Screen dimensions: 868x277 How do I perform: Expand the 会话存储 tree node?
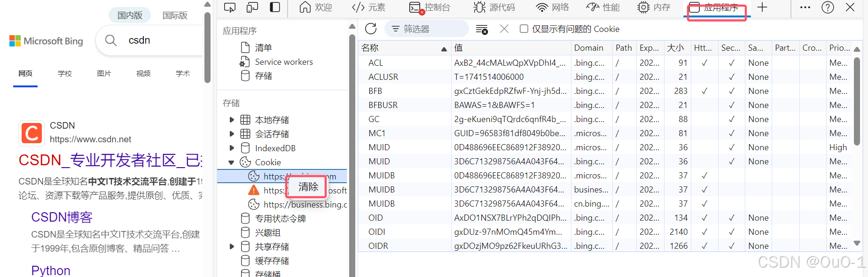(232, 134)
